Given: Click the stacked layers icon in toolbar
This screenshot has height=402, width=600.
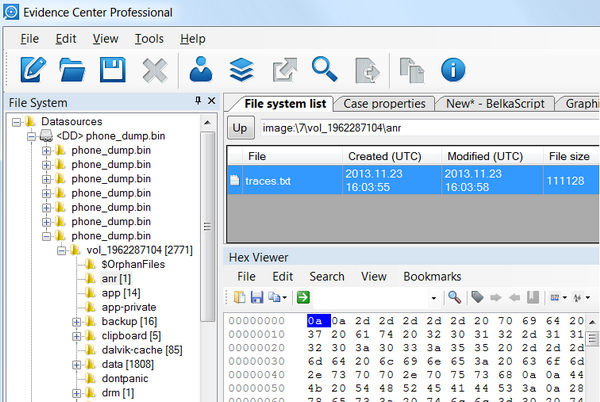Looking at the screenshot, I should (239, 69).
